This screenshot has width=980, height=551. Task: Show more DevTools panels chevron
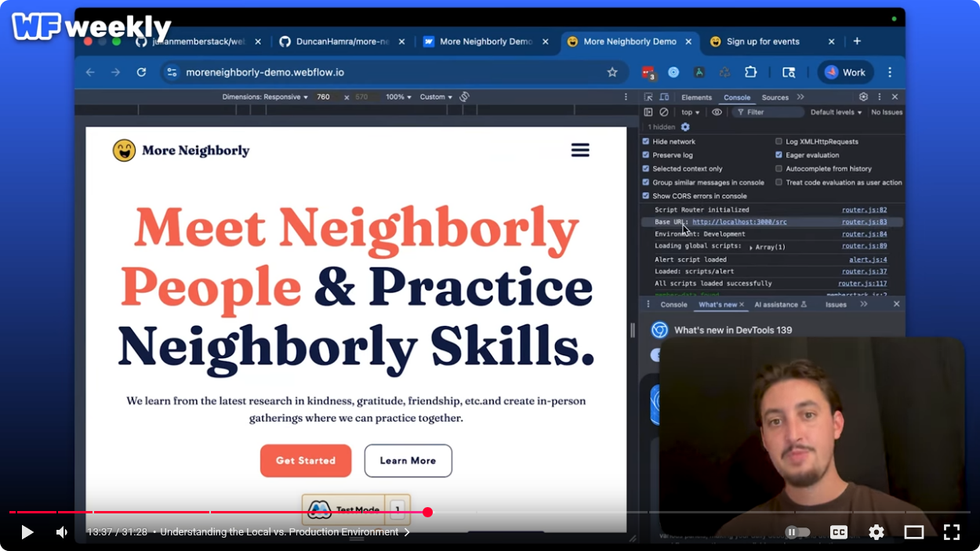tap(800, 97)
